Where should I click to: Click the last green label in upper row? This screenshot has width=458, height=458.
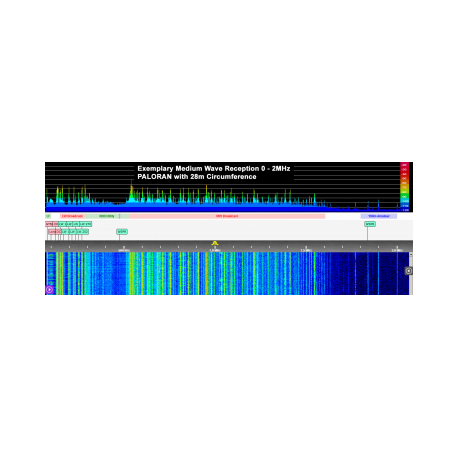[x=86, y=224]
